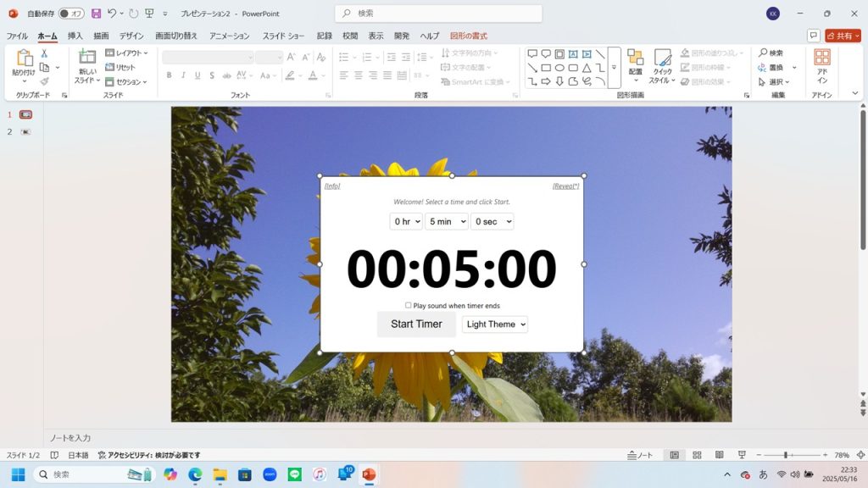Open the '5 min' minutes dropdown

(x=446, y=221)
